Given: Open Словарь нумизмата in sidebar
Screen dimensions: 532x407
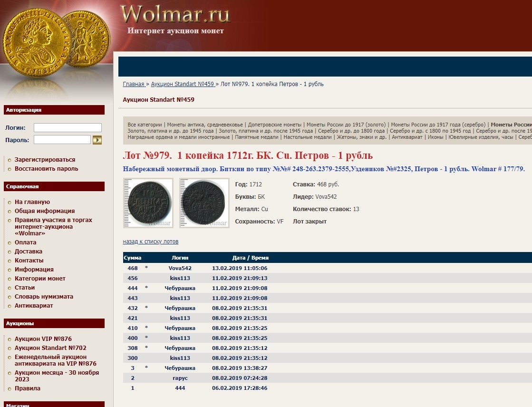Looking at the screenshot, I should click(44, 297).
